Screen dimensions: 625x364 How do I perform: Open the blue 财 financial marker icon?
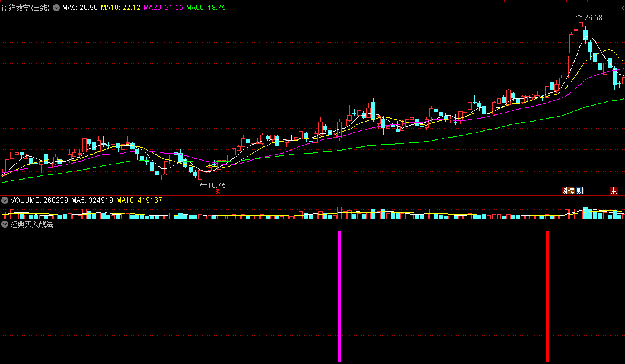pos(580,191)
